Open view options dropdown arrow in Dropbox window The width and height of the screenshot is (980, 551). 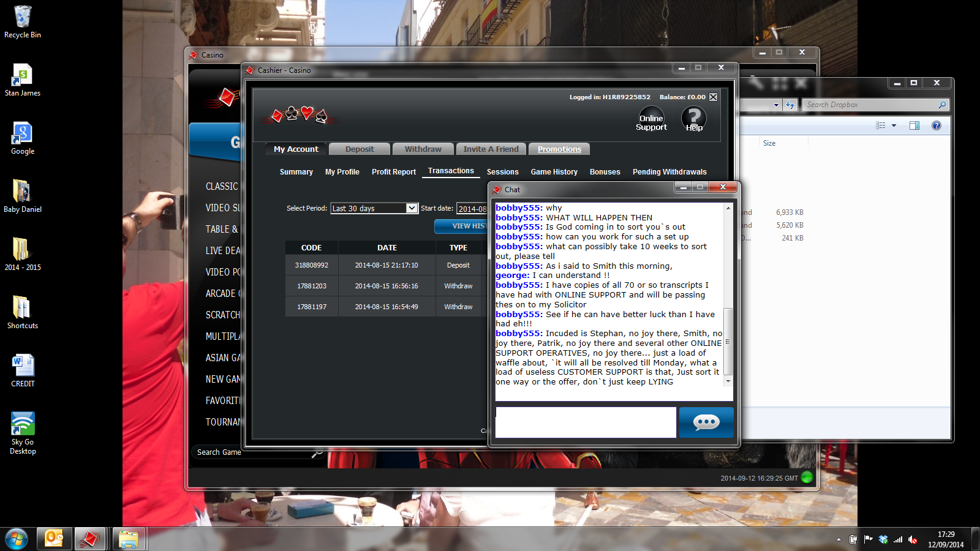click(894, 126)
